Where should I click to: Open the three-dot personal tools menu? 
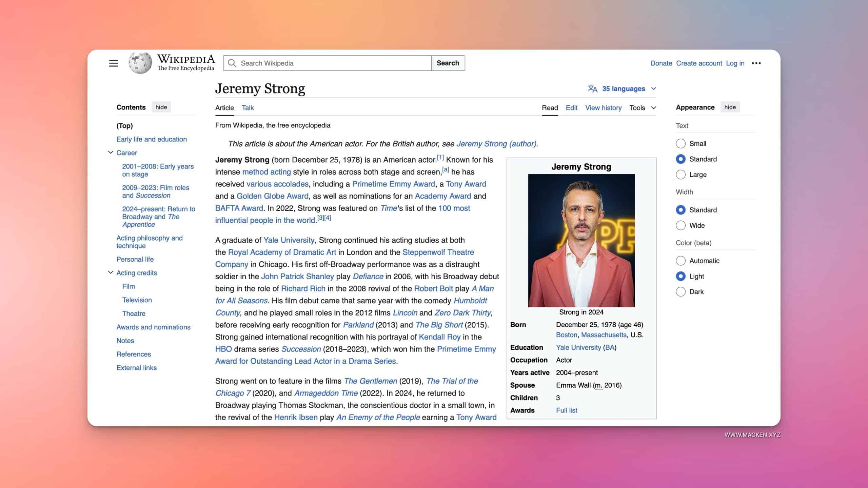tap(756, 63)
